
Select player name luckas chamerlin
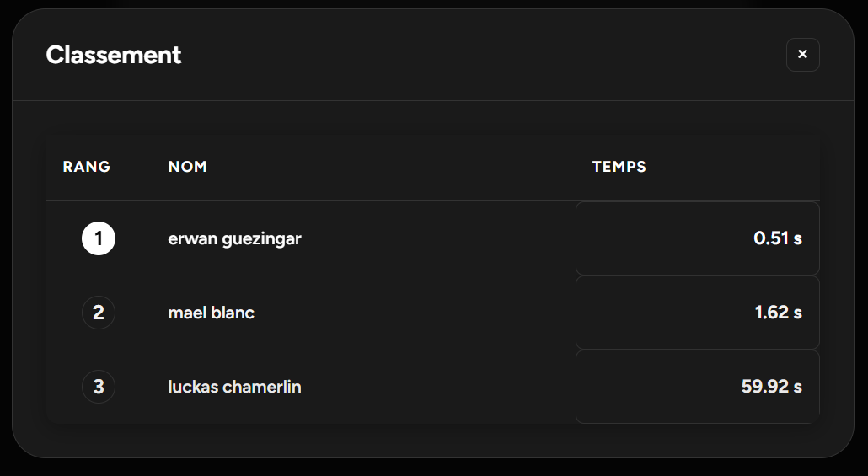pyautogui.click(x=234, y=388)
